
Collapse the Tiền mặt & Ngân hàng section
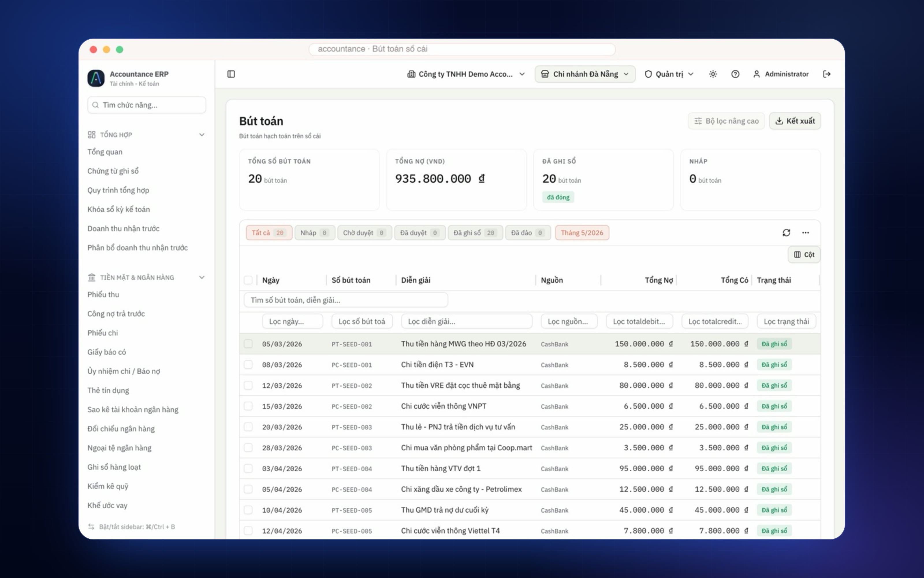pos(202,277)
